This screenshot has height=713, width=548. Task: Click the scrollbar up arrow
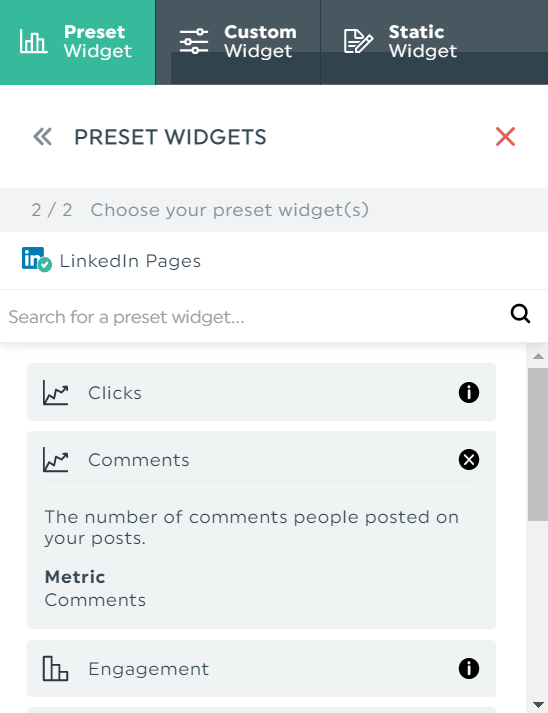point(538,356)
